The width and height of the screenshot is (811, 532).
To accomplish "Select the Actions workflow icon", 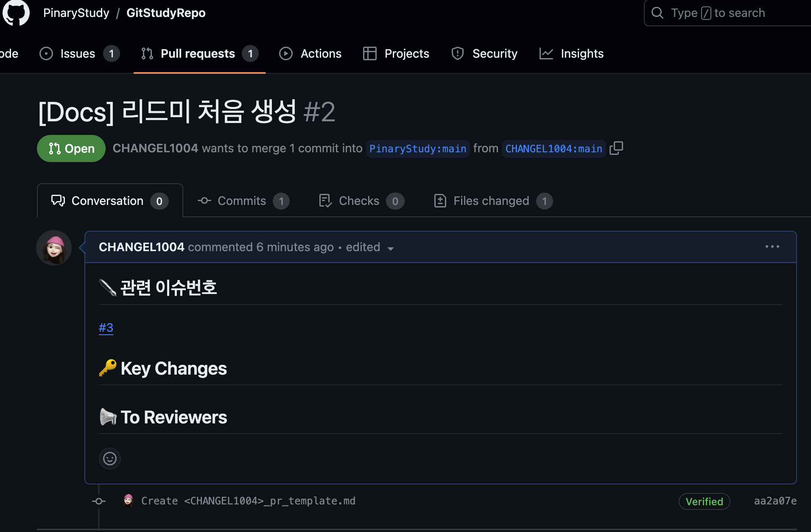I will tap(286, 53).
